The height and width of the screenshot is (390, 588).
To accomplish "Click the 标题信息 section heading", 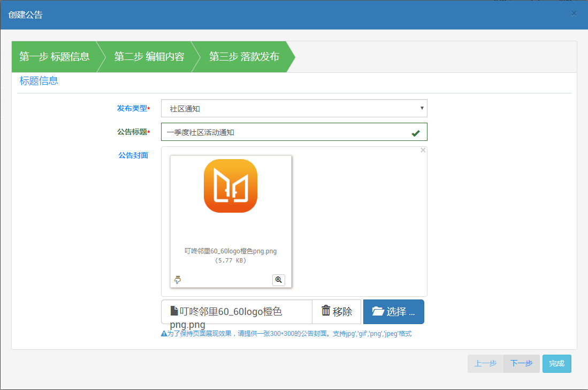I will [39, 81].
